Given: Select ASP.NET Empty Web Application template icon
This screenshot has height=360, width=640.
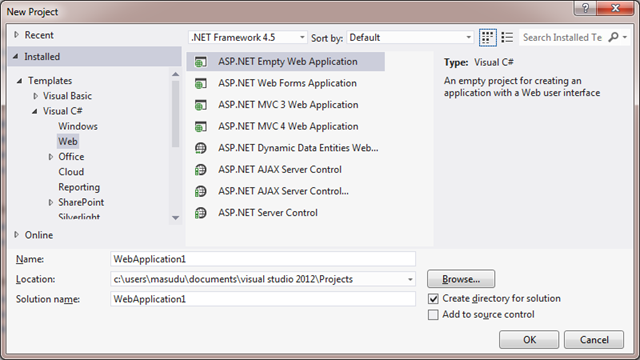Looking at the screenshot, I should point(200,62).
